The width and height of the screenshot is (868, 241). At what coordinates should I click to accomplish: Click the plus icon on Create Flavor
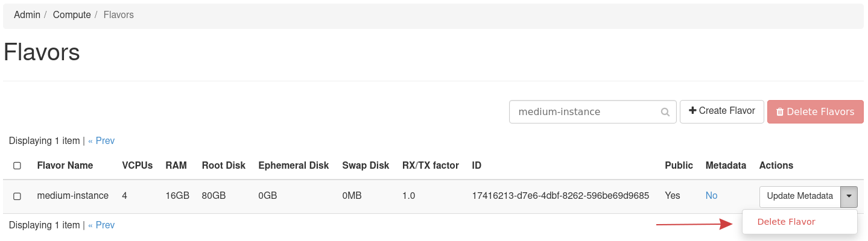(x=692, y=111)
